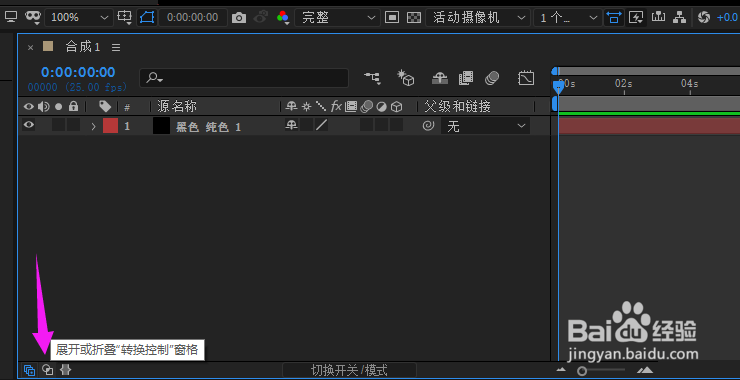This screenshot has height=380, width=740.
Task: Enable frame blending for the composition
Action: click(x=466, y=78)
